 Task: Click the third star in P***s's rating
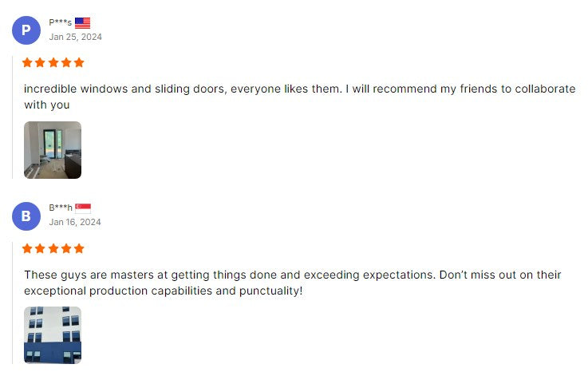tap(53, 62)
